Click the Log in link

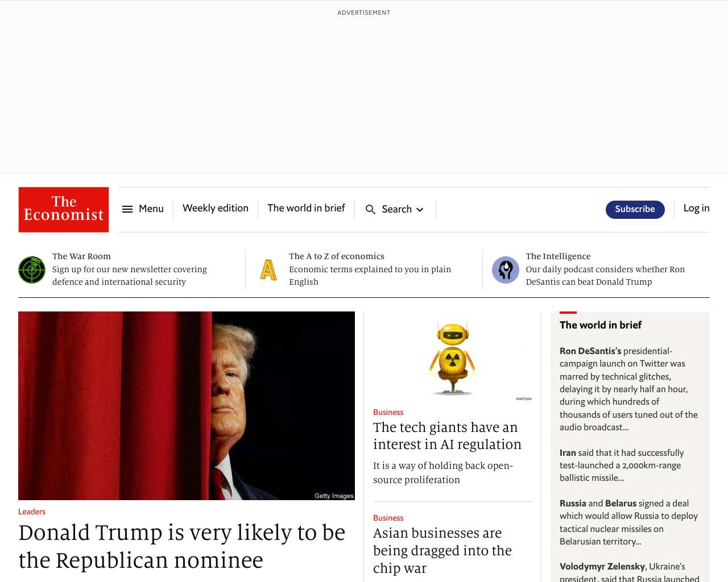click(696, 209)
